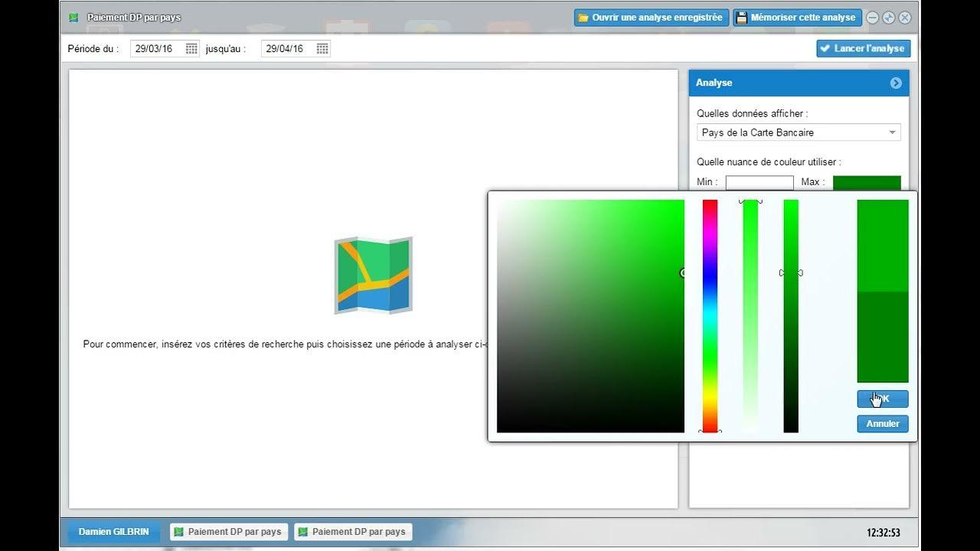Click Mémoriser cette analyse button
This screenshot has height=551, width=980.
coord(797,18)
